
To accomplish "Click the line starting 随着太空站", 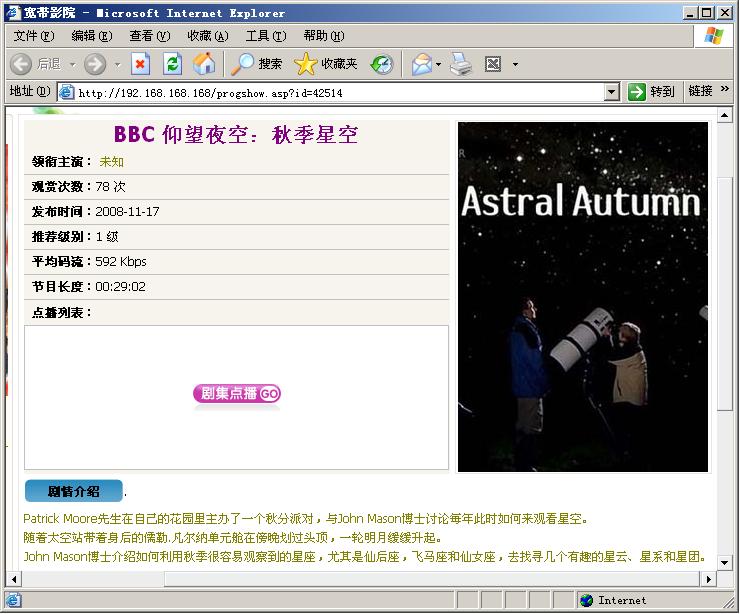I will point(233,538).
